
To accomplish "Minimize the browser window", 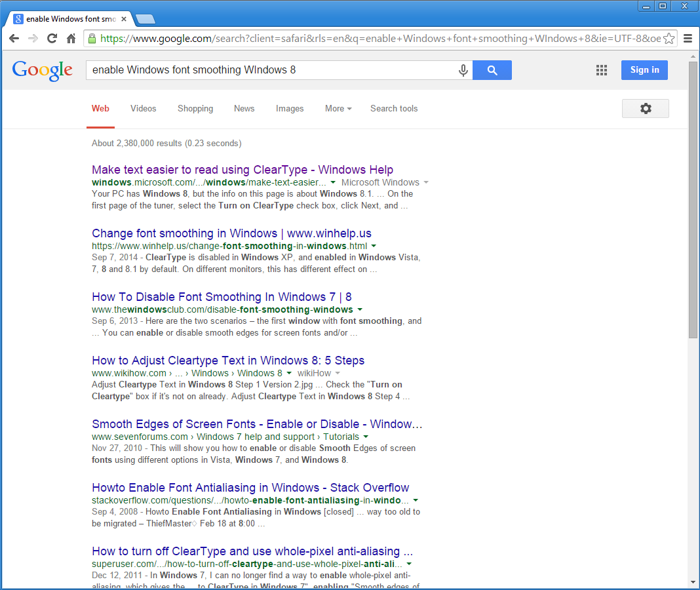I will click(646, 7).
